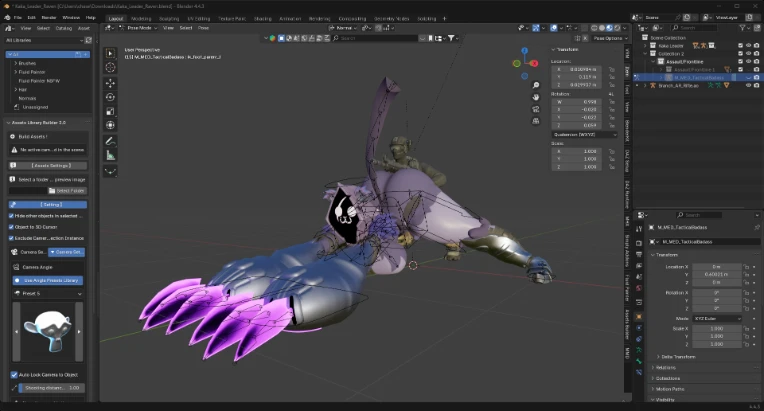Screen dimensions: 764x411
Task: Click the Select Folder button
Action: pyautogui.click(x=67, y=190)
